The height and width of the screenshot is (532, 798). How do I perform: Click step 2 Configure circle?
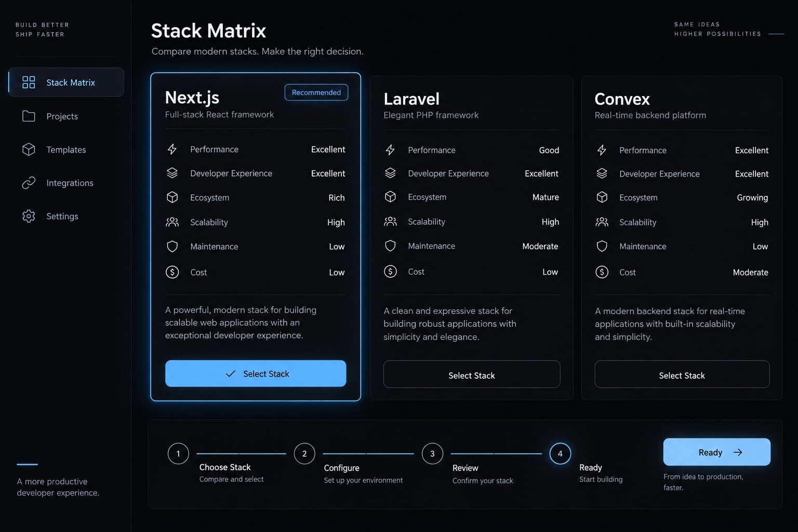point(304,454)
